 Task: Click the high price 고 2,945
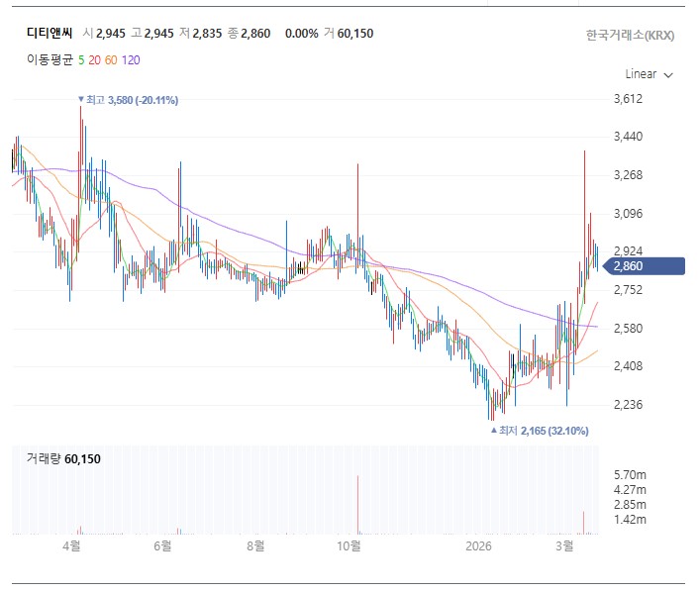[152, 34]
